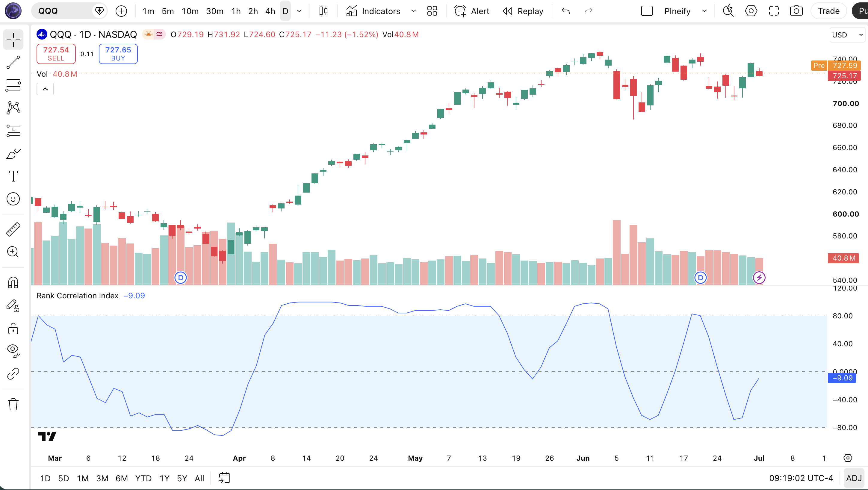Switch to the 1m timeframe

tap(148, 11)
